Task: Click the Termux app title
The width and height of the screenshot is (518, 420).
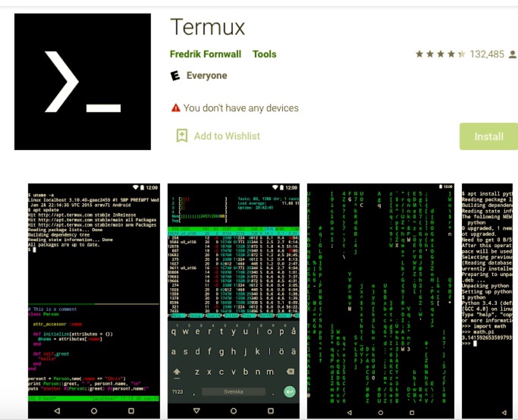Action: (x=208, y=27)
